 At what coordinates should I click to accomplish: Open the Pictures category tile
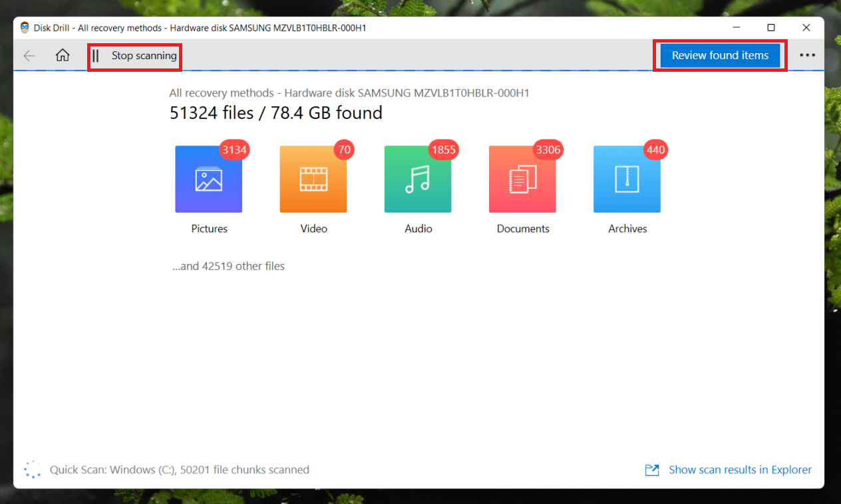208,180
